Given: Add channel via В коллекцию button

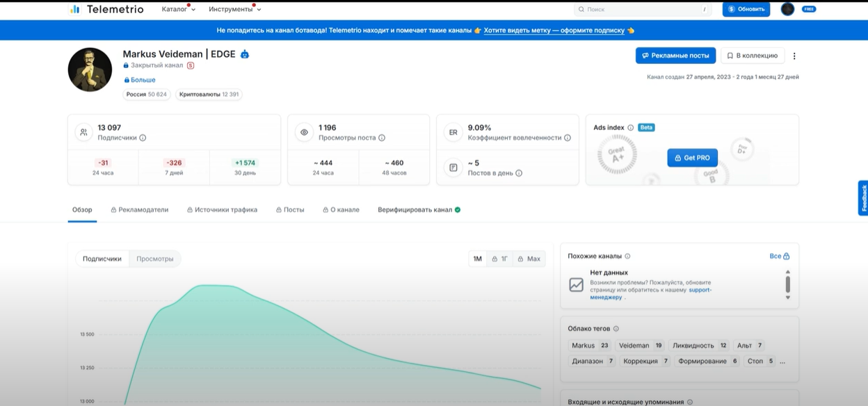Looking at the screenshot, I should point(753,56).
